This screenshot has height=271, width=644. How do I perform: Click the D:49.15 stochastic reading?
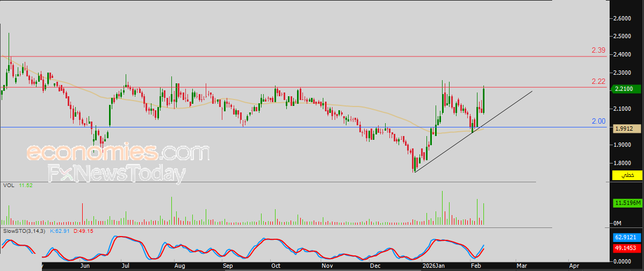pos(84,231)
